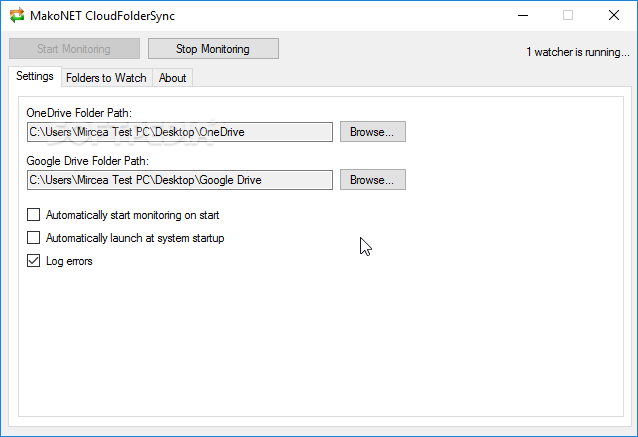Switch to the Folders to Watch tab
This screenshot has width=638, height=437.
point(106,78)
